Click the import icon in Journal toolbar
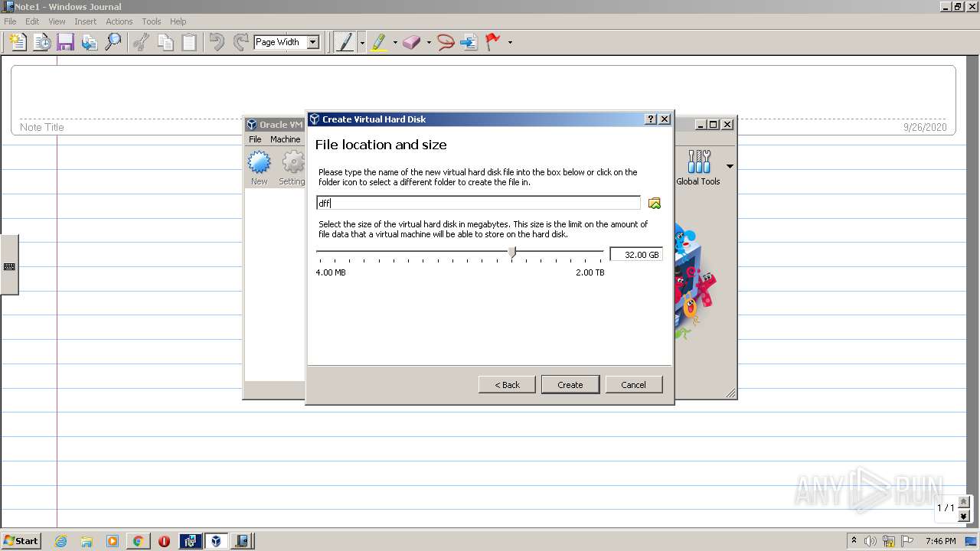This screenshot has width=980, height=551. coord(90,42)
